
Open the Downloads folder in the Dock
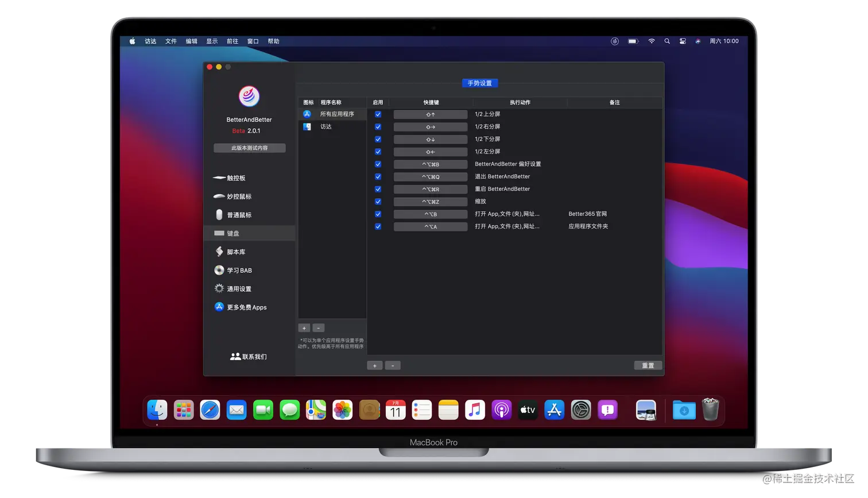coord(684,410)
